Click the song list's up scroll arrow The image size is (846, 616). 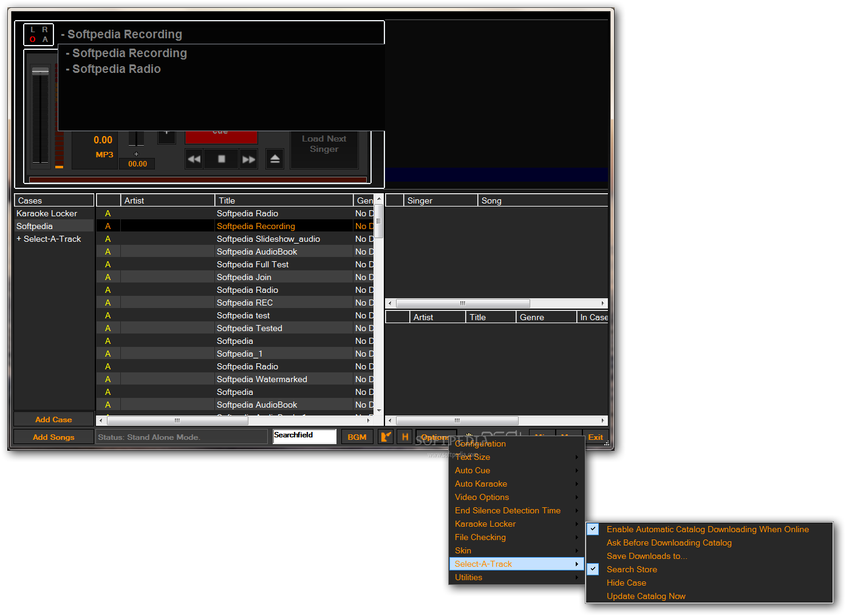tap(379, 199)
